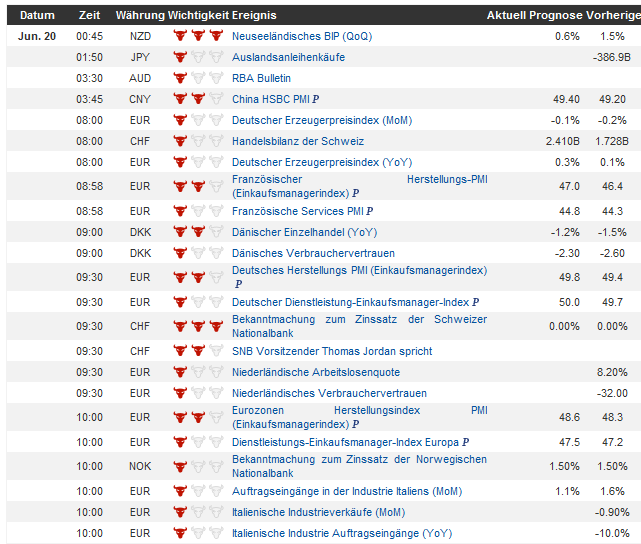The height and width of the screenshot is (544, 641).
Task: Open Dänischer Einzelhandel (YoY) link
Action: (304, 232)
